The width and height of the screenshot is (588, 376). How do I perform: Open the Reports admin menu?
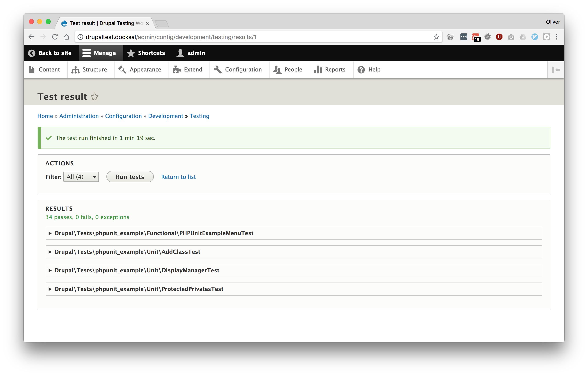pos(330,70)
